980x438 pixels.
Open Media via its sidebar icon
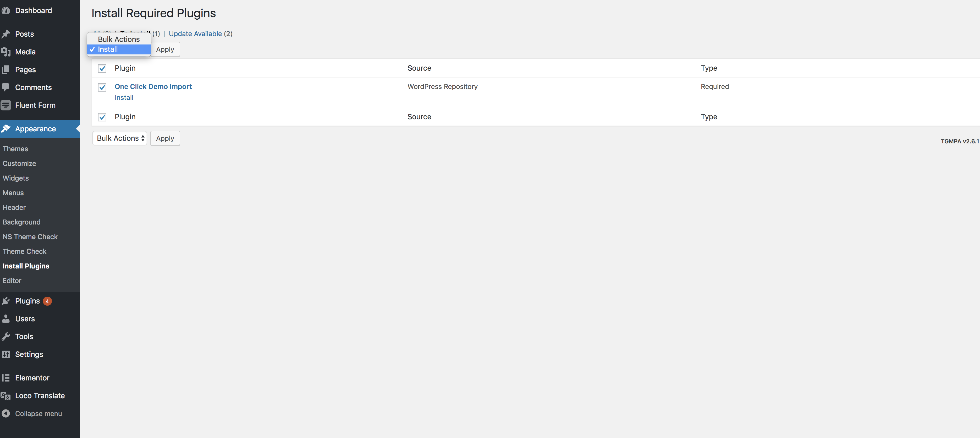tap(6, 52)
